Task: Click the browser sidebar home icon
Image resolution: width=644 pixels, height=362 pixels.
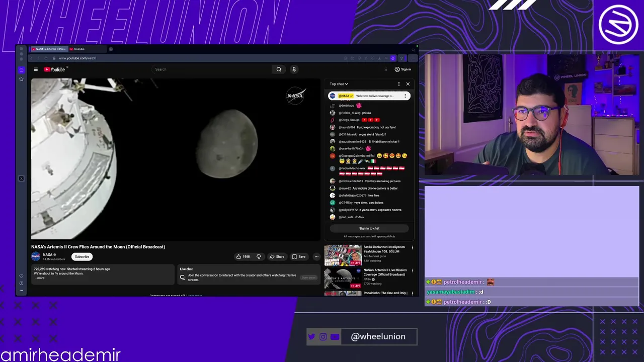Action: [21, 70]
